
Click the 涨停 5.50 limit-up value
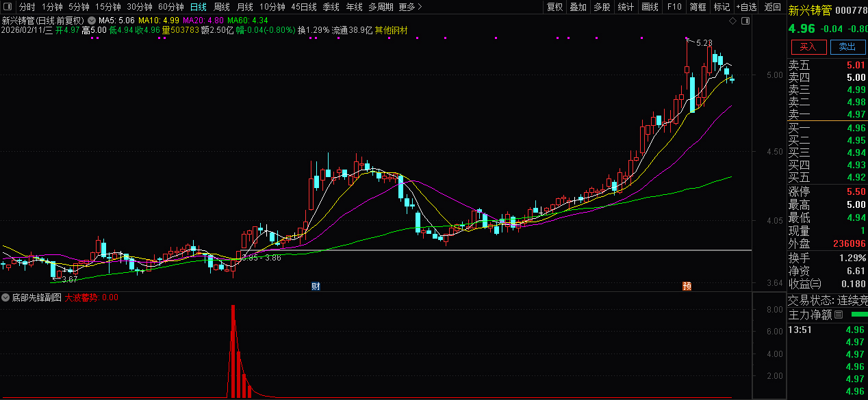coord(856,192)
